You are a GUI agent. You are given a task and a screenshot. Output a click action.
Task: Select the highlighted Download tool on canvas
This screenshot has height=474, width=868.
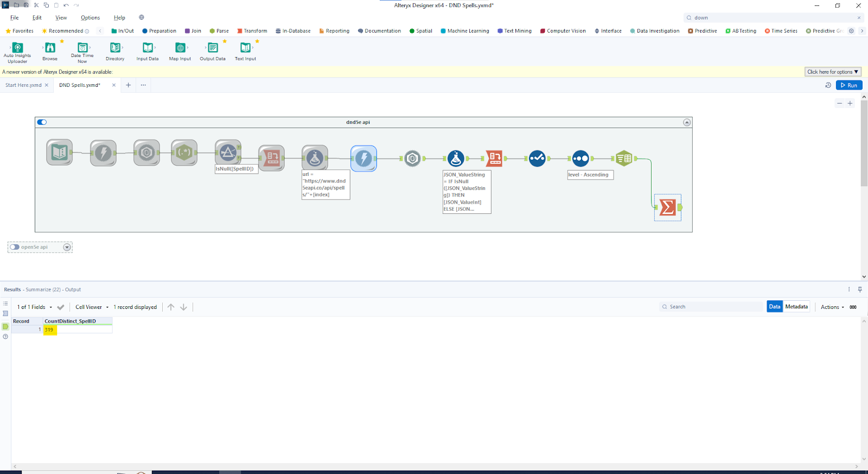click(x=363, y=159)
